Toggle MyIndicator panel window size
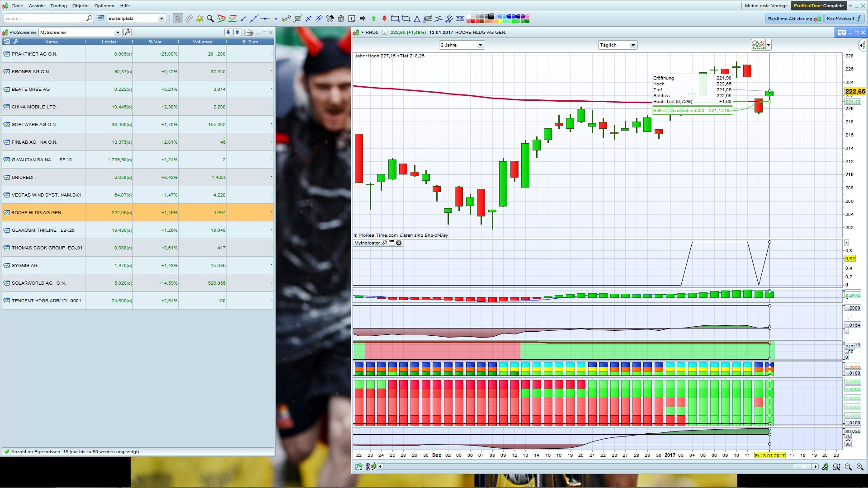 click(392, 243)
